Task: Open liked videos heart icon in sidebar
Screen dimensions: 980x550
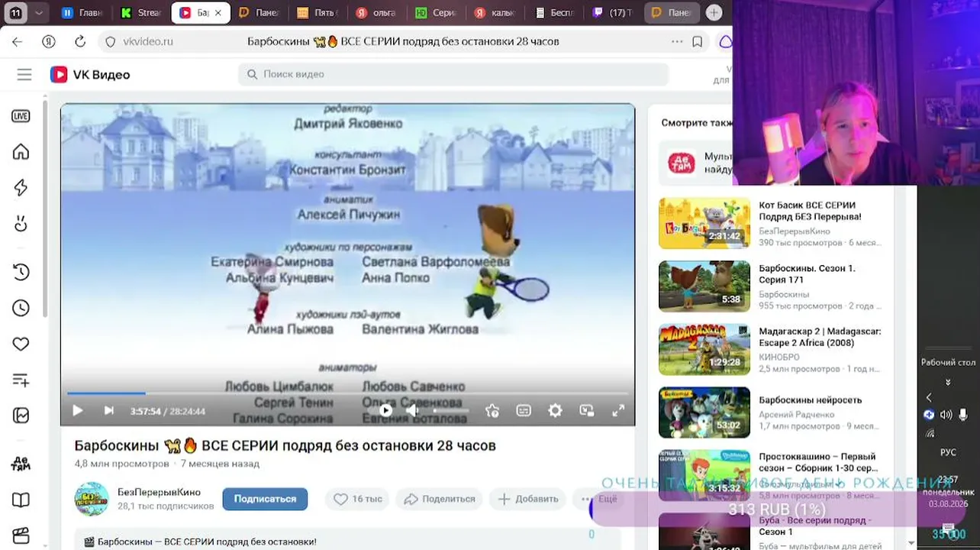Action: 21,344
